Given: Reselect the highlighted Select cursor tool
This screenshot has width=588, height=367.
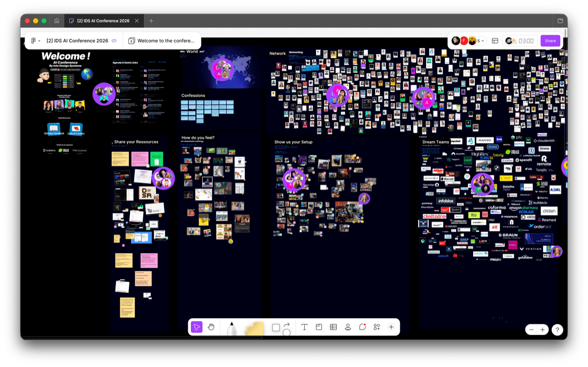Looking at the screenshot, I should pyautogui.click(x=197, y=327).
